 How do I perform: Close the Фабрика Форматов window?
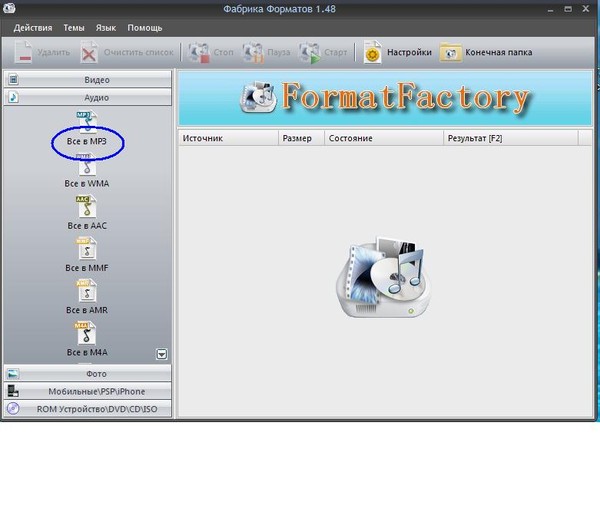(586, 9)
